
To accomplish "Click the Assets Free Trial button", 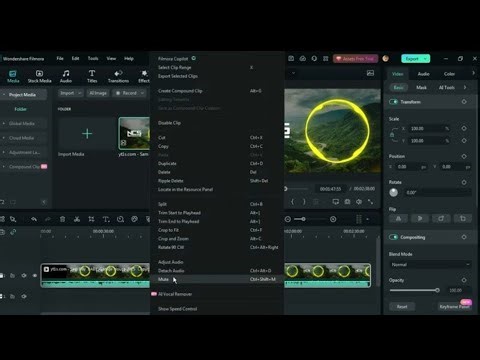I will (355, 59).
